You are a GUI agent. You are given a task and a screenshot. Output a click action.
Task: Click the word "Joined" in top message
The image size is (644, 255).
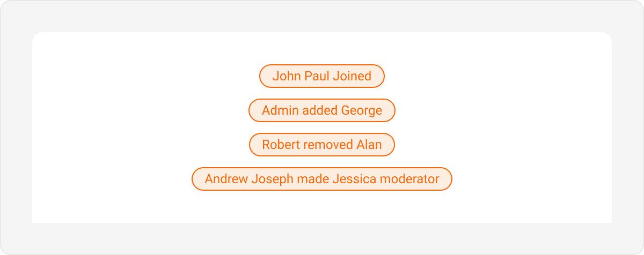pyautogui.click(x=352, y=76)
